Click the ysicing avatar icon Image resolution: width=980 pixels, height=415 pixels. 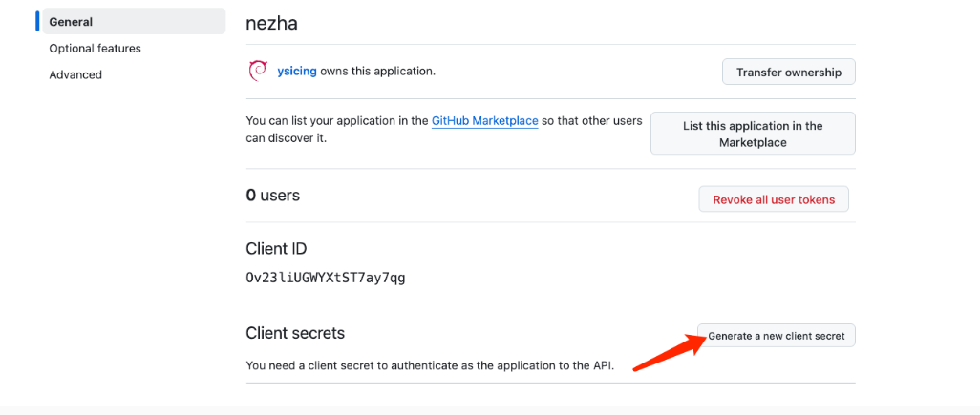click(257, 71)
